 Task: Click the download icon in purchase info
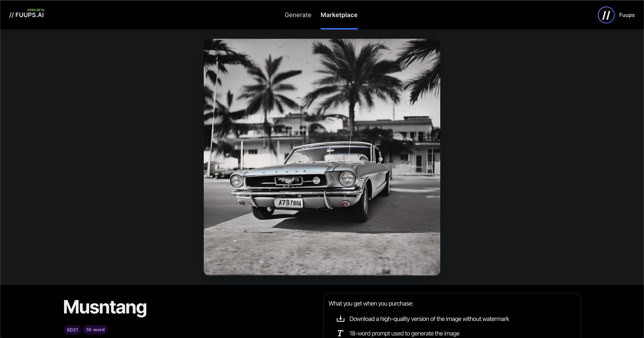pos(340,319)
